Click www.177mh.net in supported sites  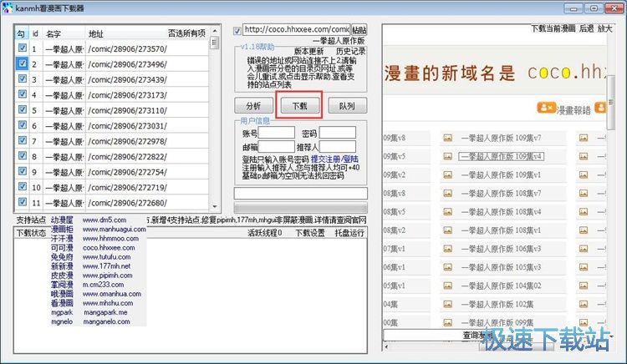tap(107, 265)
